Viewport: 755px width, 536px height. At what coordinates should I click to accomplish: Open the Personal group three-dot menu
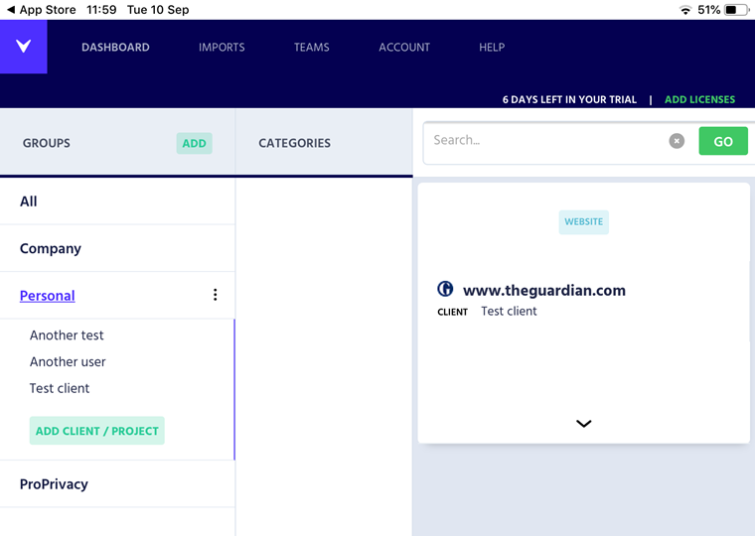215,295
